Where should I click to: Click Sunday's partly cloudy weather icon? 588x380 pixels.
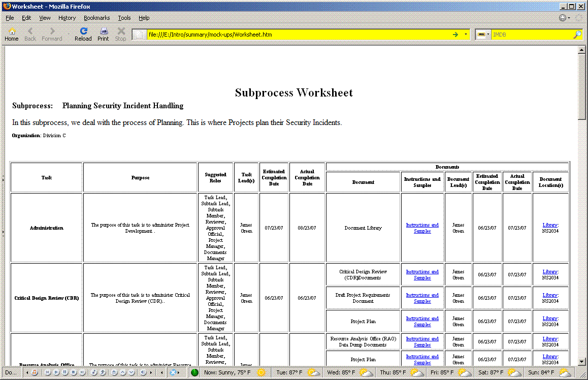565,372
